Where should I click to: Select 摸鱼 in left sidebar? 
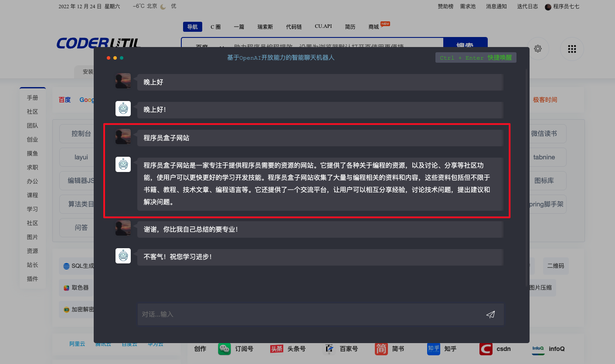point(32,154)
